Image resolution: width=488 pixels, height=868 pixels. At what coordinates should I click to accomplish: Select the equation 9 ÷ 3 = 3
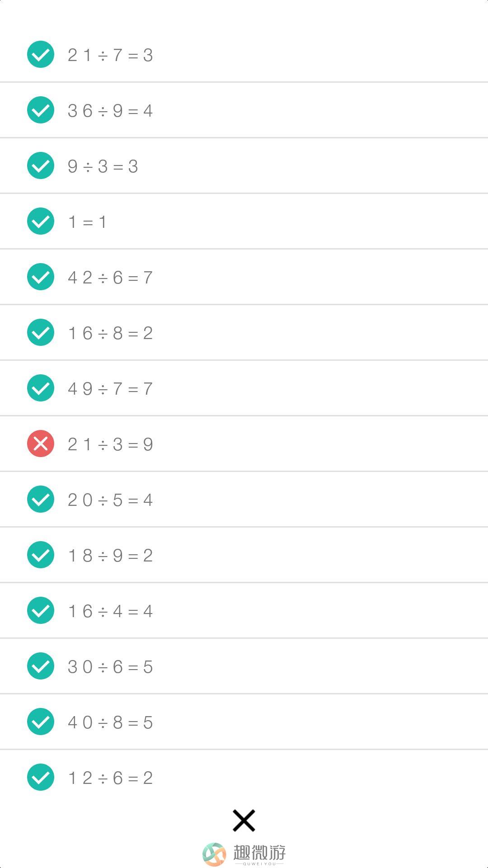tap(244, 165)
